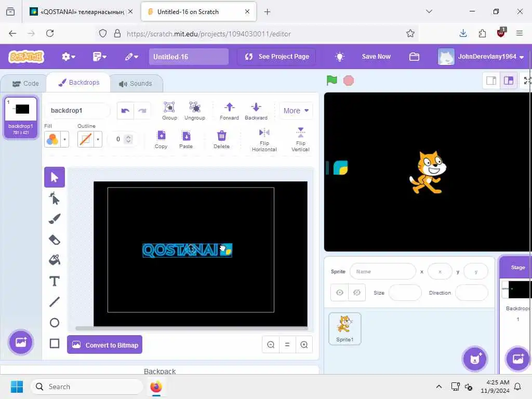Click the canvas horizontal scrollbar
Screen dimensions: 532x399
pos(191,328)
